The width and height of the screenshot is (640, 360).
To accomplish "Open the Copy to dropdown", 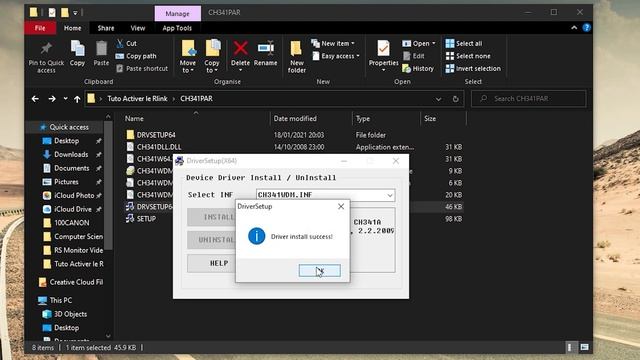I will coord(212,56).
